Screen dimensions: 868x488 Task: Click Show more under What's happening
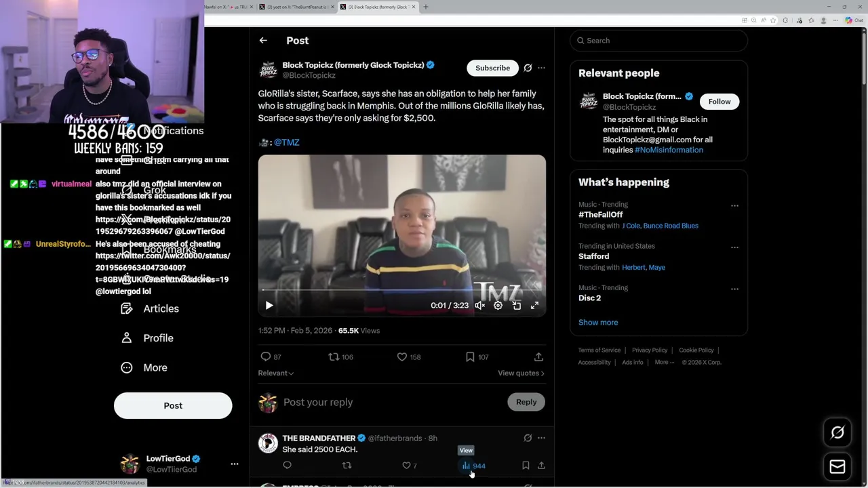(x=598, y=323)
